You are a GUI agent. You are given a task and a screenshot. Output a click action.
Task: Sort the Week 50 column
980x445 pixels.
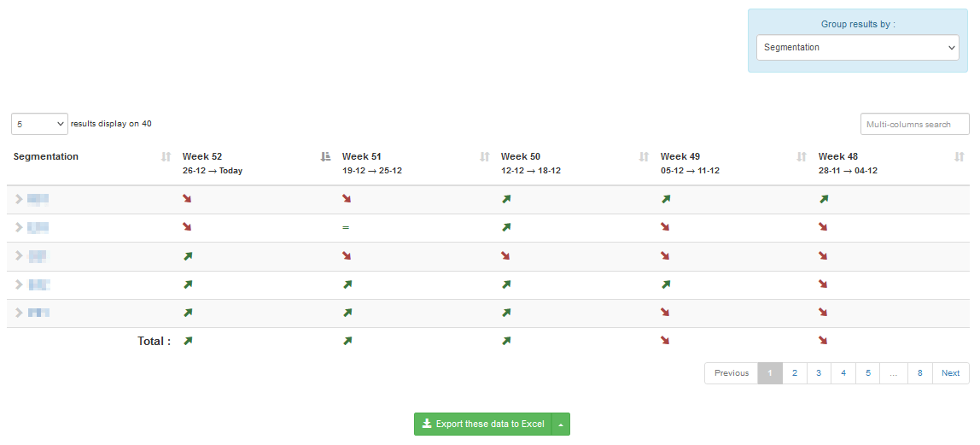coord(644,157)
